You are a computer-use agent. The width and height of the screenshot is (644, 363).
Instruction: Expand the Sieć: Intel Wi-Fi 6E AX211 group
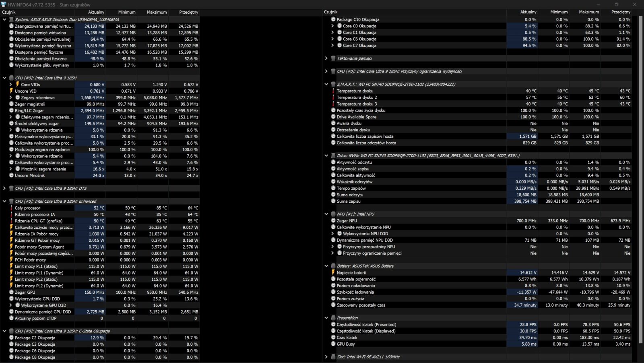pos(326,357)
